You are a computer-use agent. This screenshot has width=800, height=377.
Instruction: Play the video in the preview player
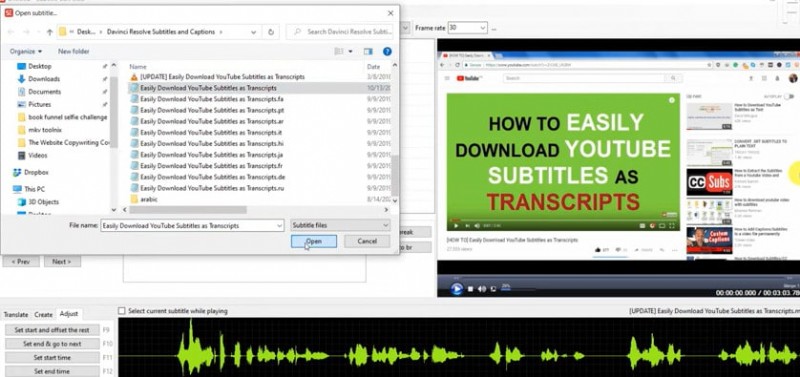point(457,289)
